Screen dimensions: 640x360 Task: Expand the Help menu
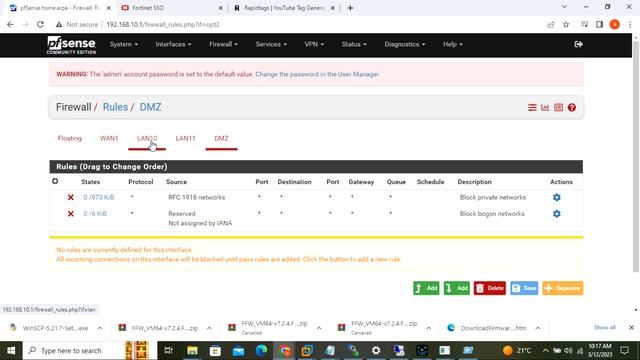click(x=453, y=44)
